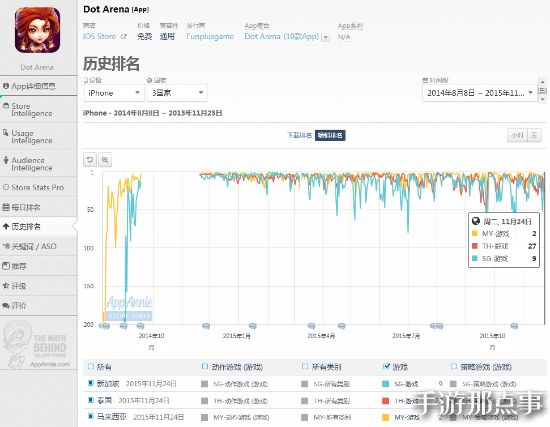Viewport: 550px width, 427px height.
Task: Click the Audience Intelligence person icon
Action: [x=6, y=160]
